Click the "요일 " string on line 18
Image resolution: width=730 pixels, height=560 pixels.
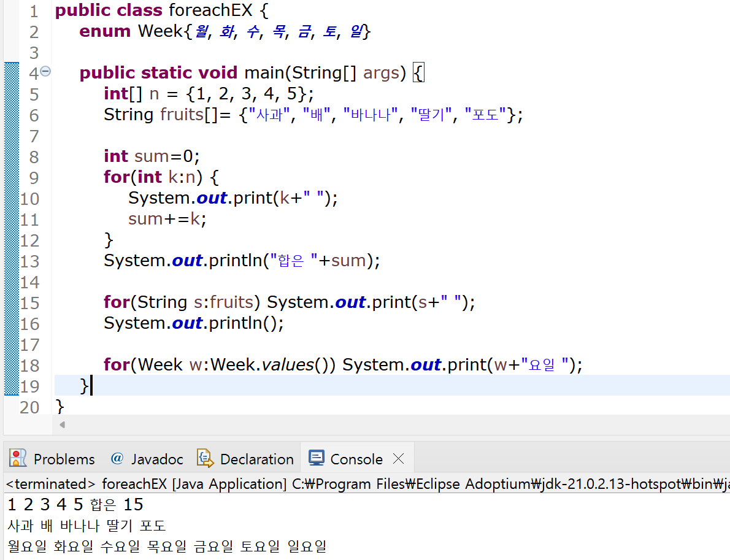(545, 365)
